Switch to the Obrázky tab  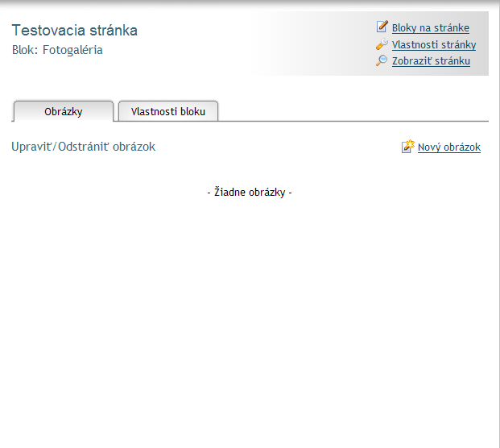click(63, 111)
